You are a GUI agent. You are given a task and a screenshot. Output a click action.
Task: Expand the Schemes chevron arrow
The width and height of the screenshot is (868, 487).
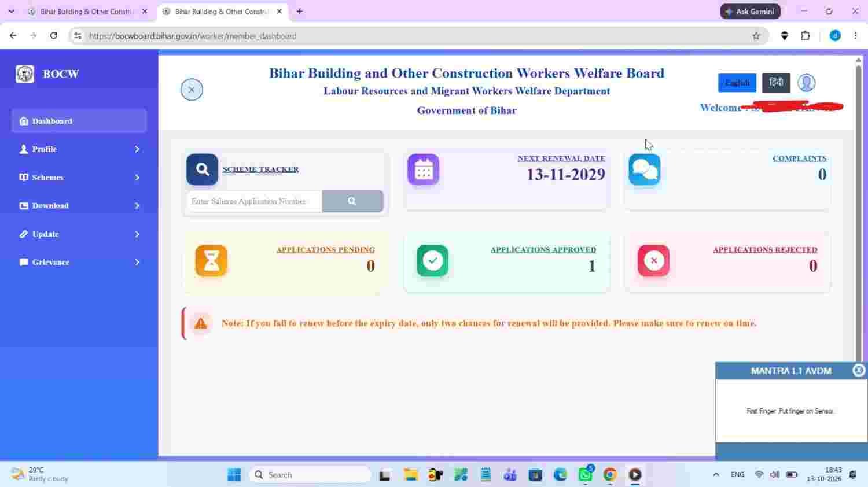click(x=137, y=178)
